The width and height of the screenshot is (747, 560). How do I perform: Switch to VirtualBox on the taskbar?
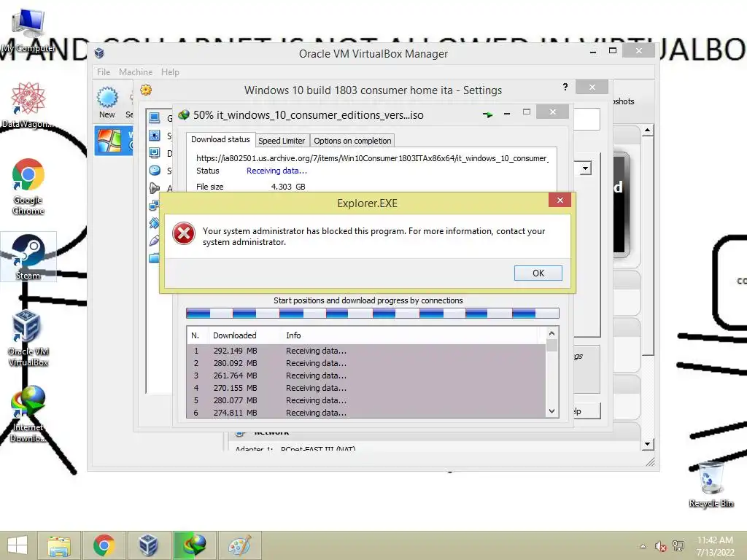pos(149,545)
